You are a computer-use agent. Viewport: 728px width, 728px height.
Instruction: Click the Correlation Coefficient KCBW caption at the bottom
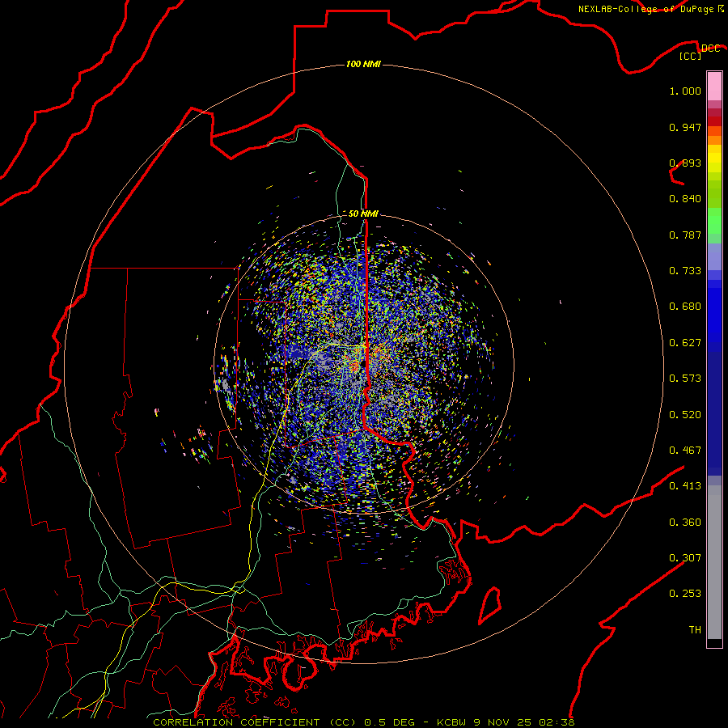pos(363,722)
